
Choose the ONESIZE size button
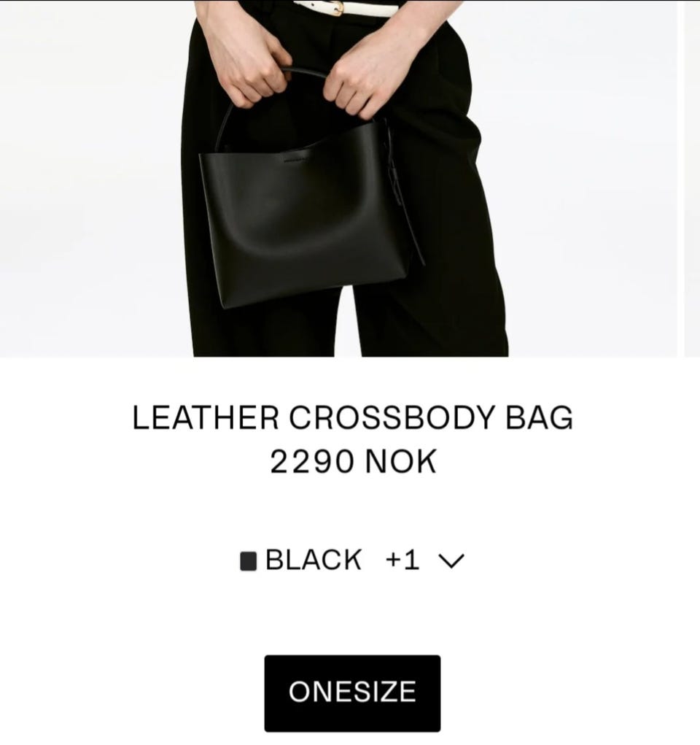(x=352, y=692)
